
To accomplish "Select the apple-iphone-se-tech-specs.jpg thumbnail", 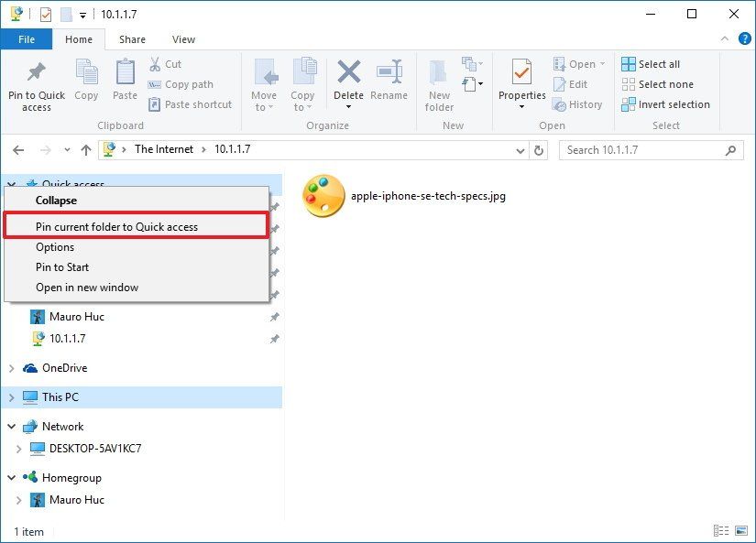I will [322, 195].
